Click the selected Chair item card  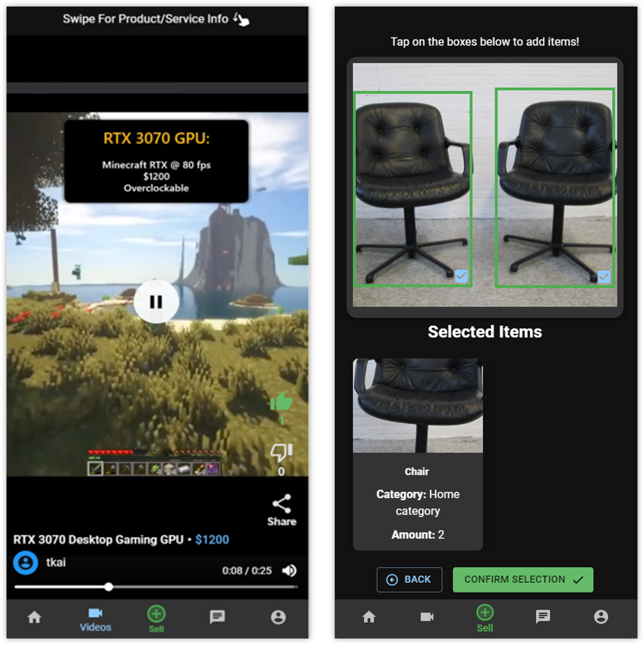pyautogui.click(x=417, y=454)
